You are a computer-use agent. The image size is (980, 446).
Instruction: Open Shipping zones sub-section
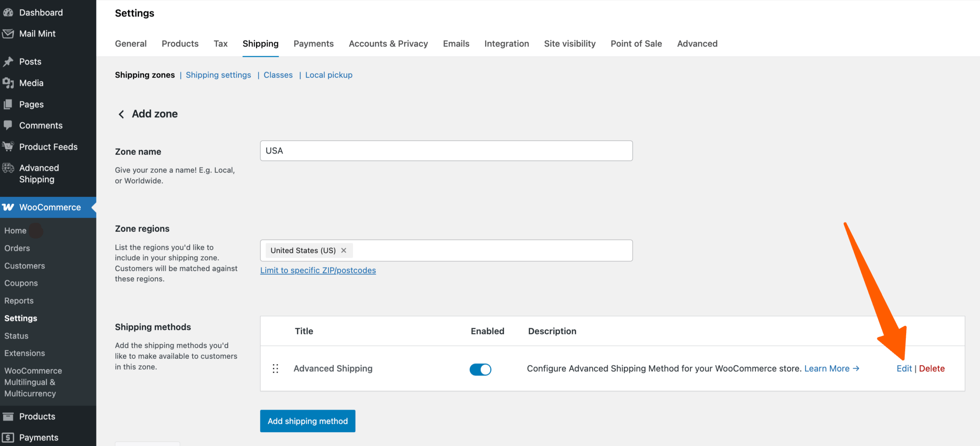coord(145,75)
